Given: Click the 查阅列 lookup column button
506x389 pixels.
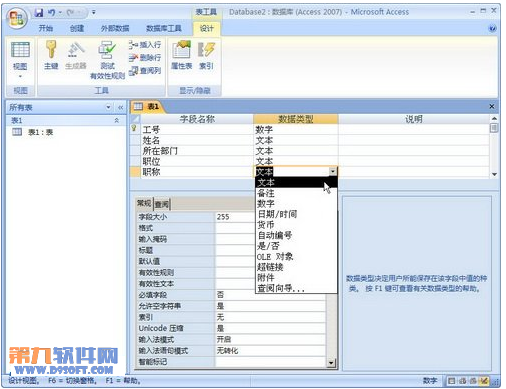Looking at the screenshot, I should click(x=145, y=70).
